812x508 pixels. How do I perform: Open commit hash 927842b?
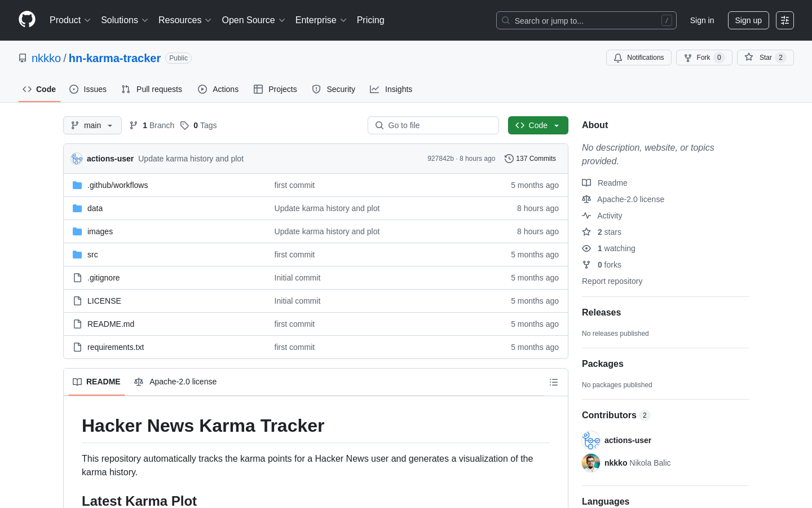click(x=440, y=159)
